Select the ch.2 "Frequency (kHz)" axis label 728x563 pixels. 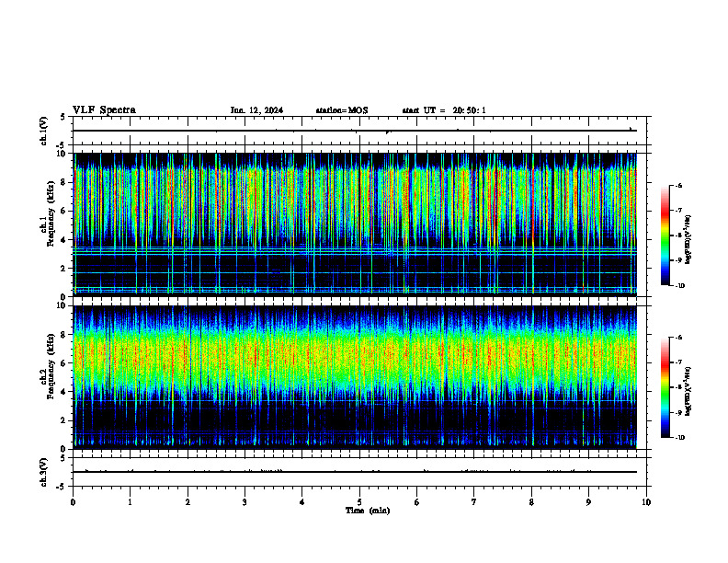pyautogui.click(x=51, y=366)
